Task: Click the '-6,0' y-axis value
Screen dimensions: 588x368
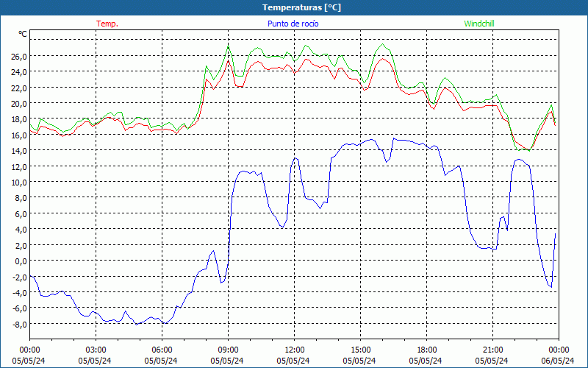Action: (20, 308)
